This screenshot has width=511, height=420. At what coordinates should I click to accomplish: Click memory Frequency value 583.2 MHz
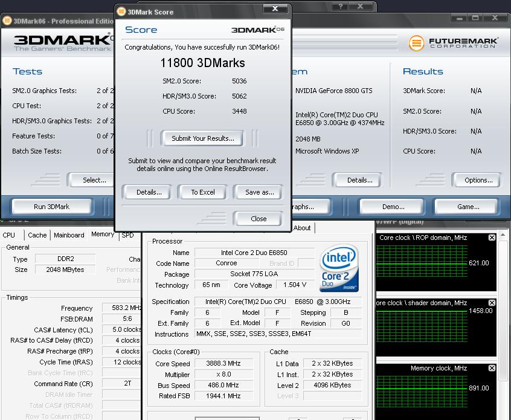click(122, 308)
